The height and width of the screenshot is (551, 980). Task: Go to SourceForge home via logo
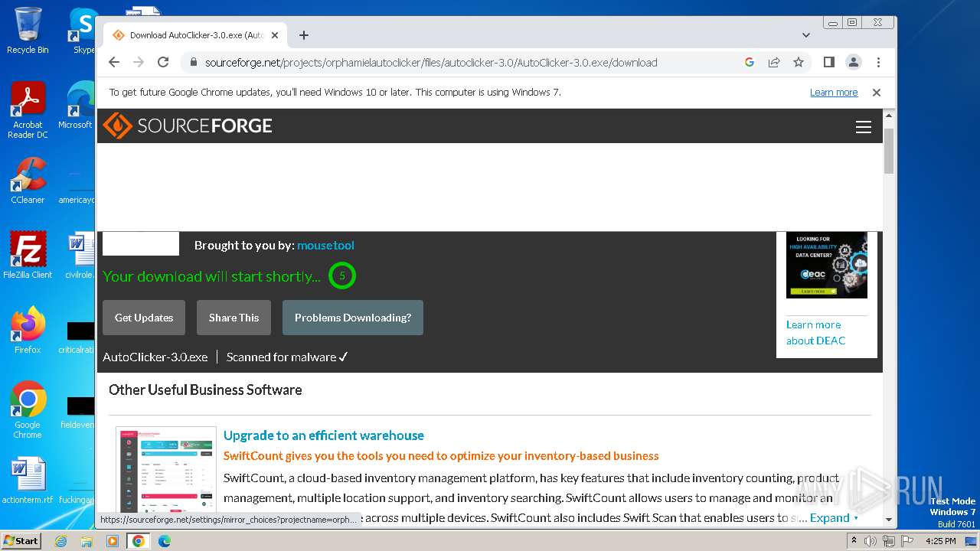[x=188, y=126]
